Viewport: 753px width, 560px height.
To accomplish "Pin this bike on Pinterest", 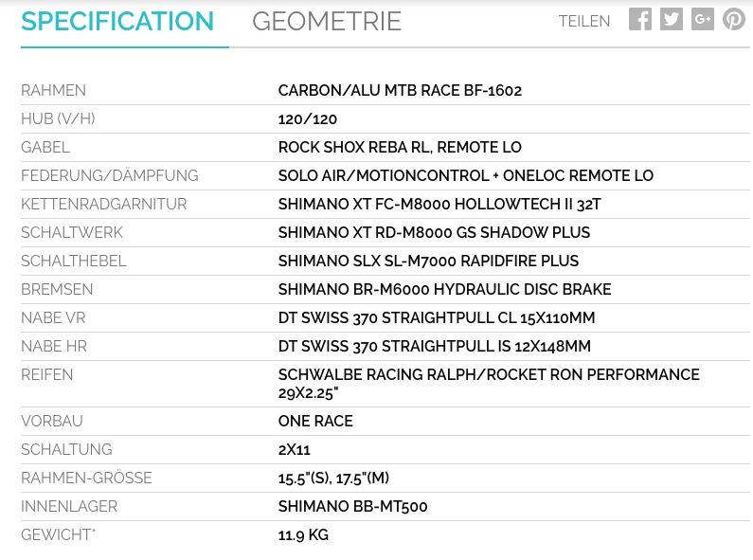I will tap(734, 19).
